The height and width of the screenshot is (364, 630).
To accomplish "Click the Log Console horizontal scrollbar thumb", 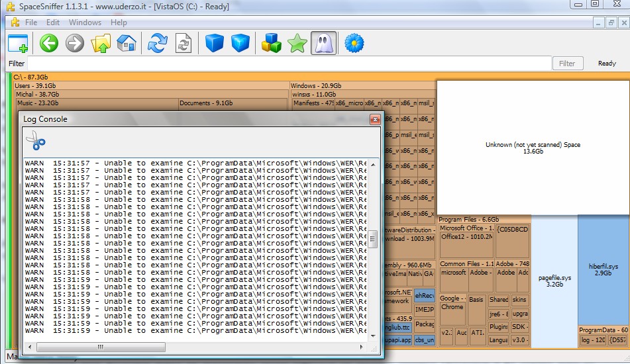I will click(100, 347).
